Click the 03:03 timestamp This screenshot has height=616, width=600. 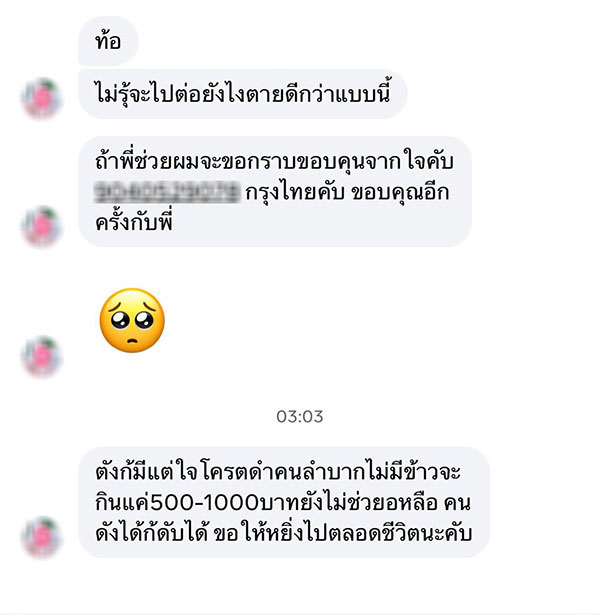click(x=300, y=416)
